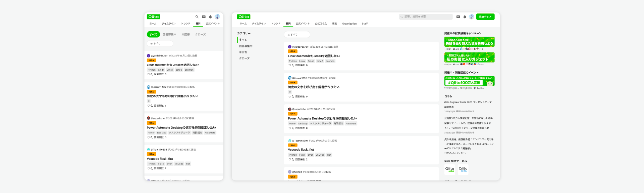
Task: Select 回答募集中 in desktop category sidebar
Action: [246, 46]
